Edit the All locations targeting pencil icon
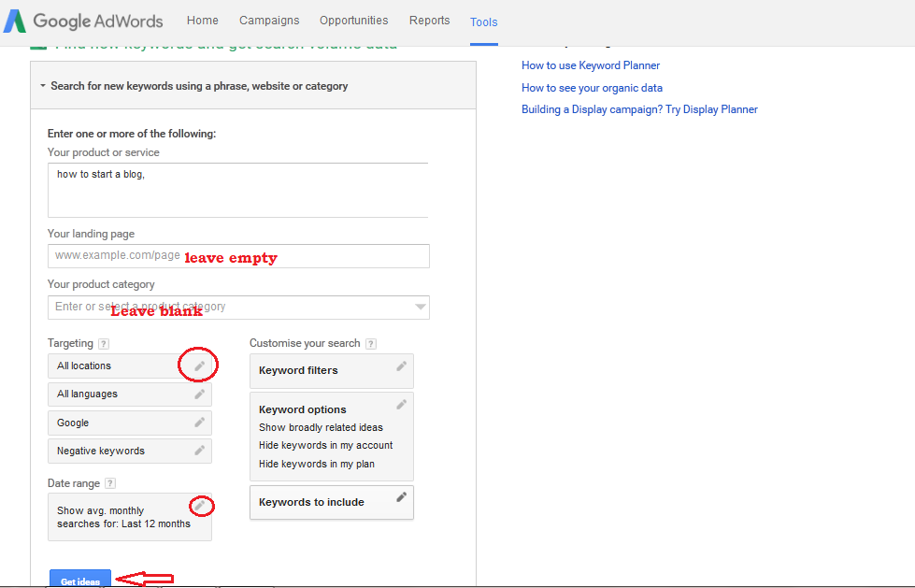915x588 pixels. pyautogui.click(x=198, y=366)
